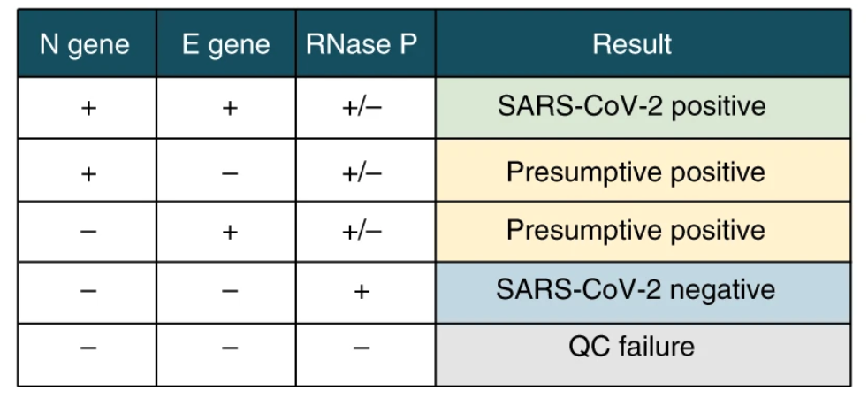This screenshot has height=398, width=868.
Task: Click N gene minus in E-positive presumptive row
Action: pos(88,232)
